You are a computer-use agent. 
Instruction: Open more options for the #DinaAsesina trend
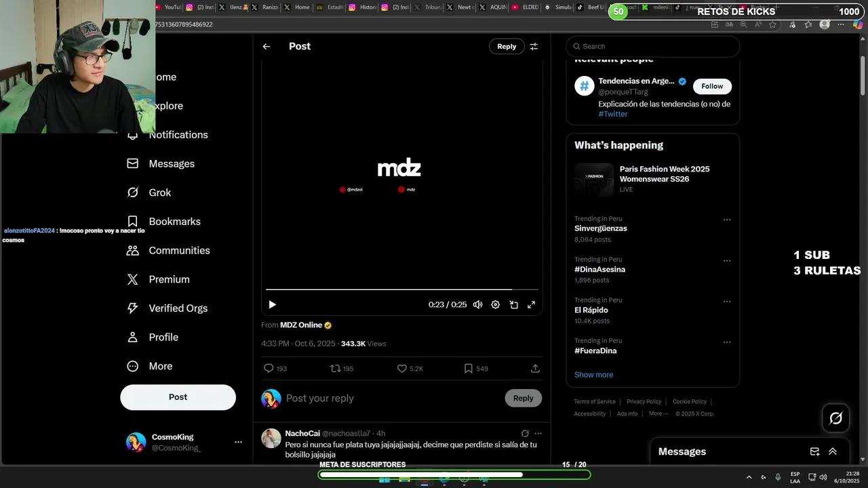(x=727, y=261)
